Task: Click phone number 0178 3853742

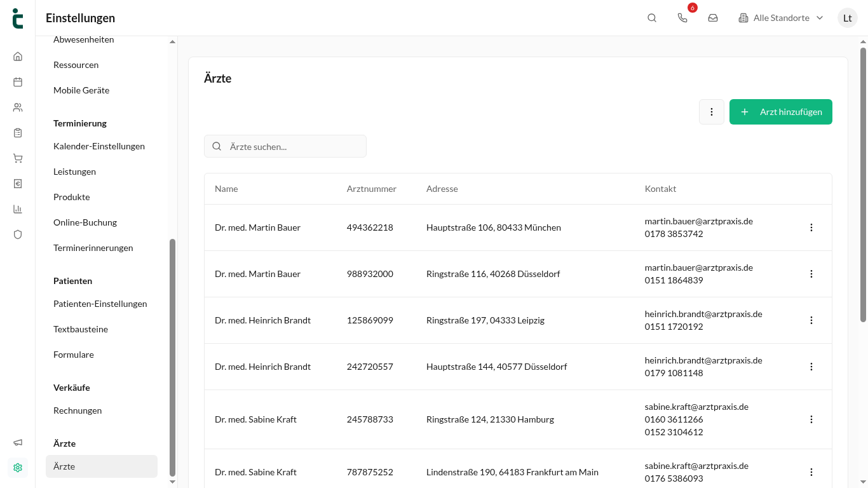Action: coord(674,234)
